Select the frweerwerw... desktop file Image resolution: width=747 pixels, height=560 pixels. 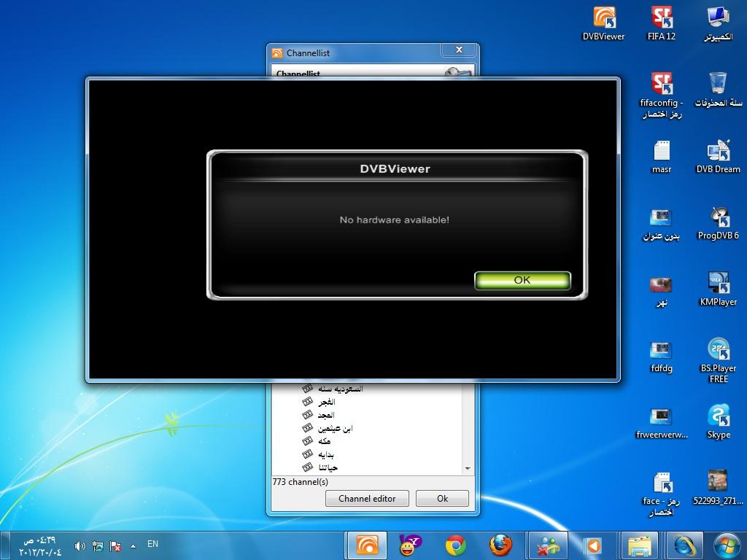click(x=662, y=422)
